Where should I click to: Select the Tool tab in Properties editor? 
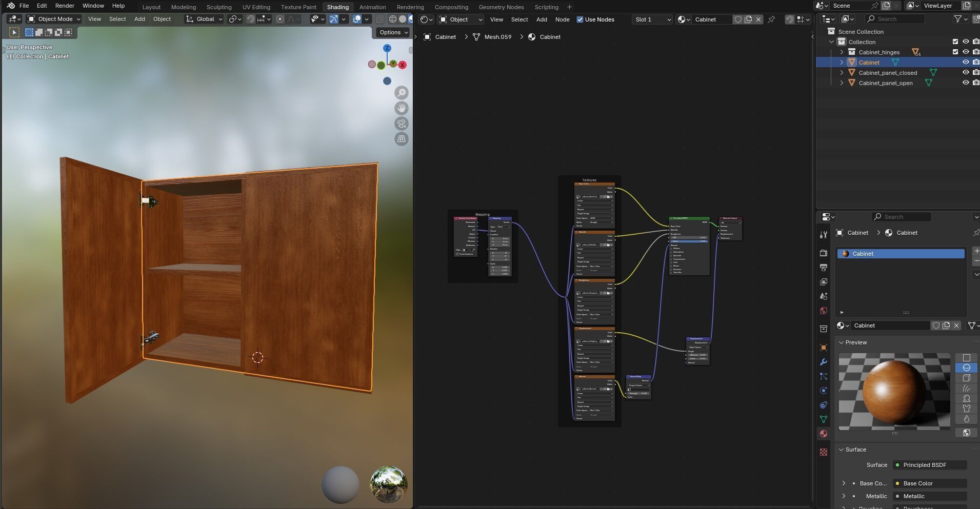[824, 234]
